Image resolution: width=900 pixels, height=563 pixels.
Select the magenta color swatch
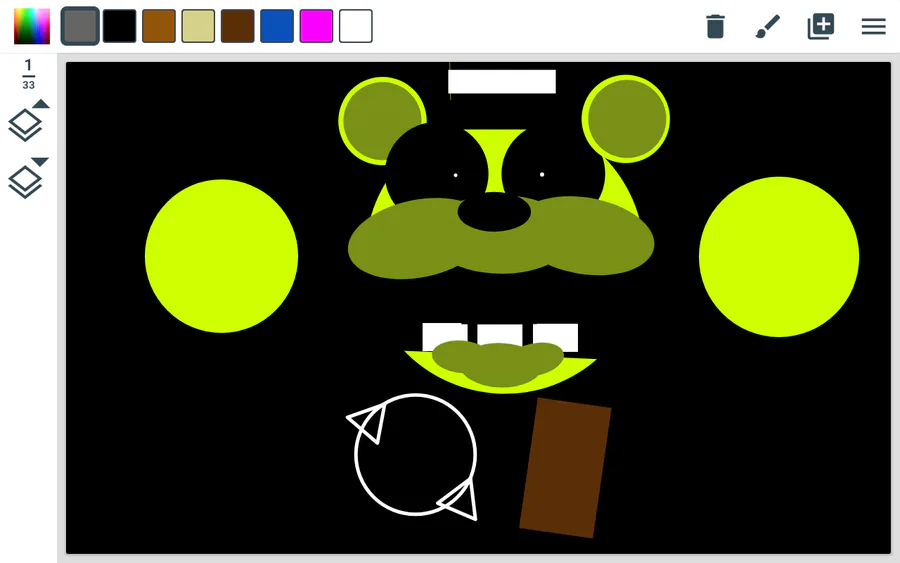pyautogui.click(x=316, y=26)
